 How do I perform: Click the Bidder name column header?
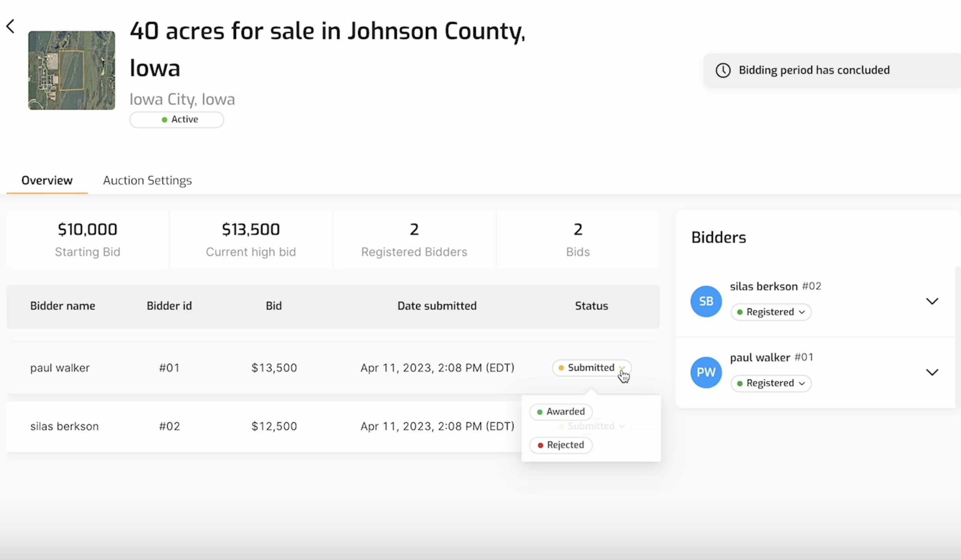(62, 306)
